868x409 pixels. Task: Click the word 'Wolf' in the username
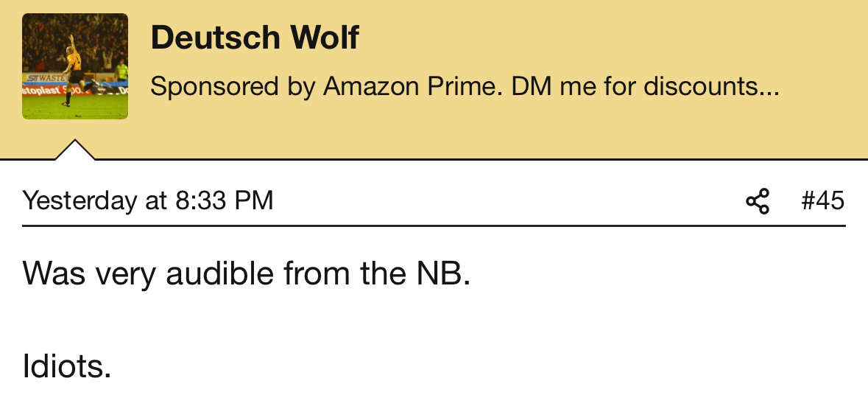pos(325,38)
